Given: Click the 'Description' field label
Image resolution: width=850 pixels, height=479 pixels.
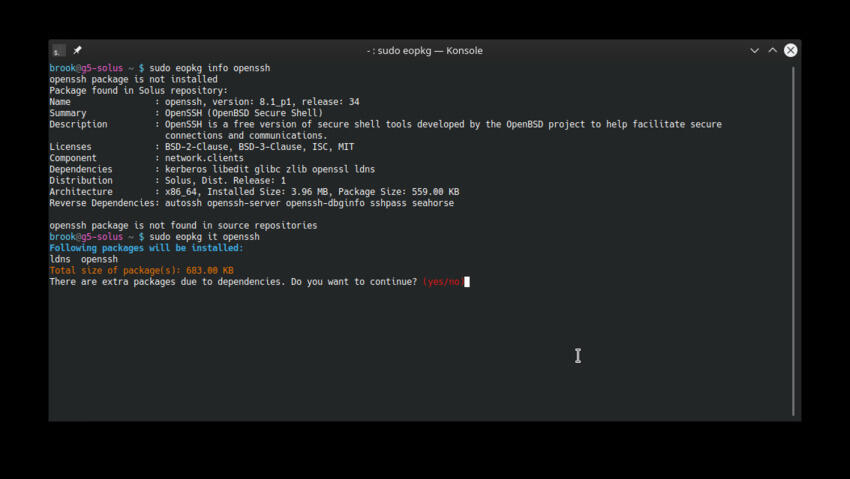Looking at the screenshot, I should click(78, 125).
